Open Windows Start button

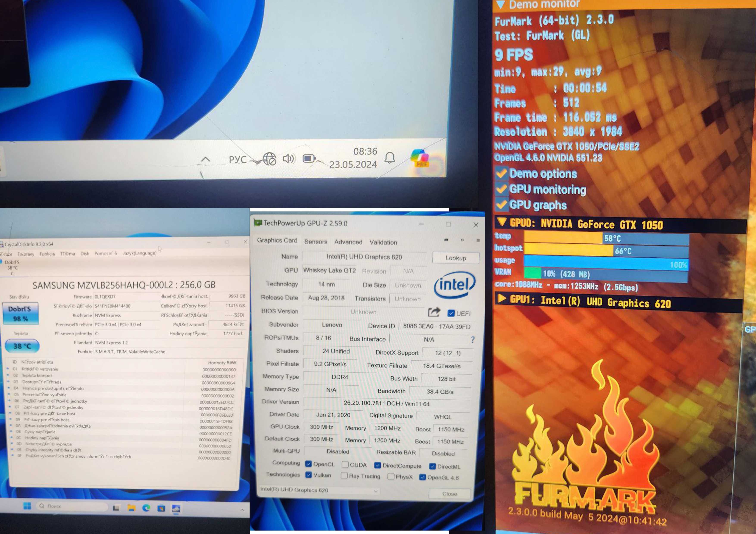pos(27,506)
